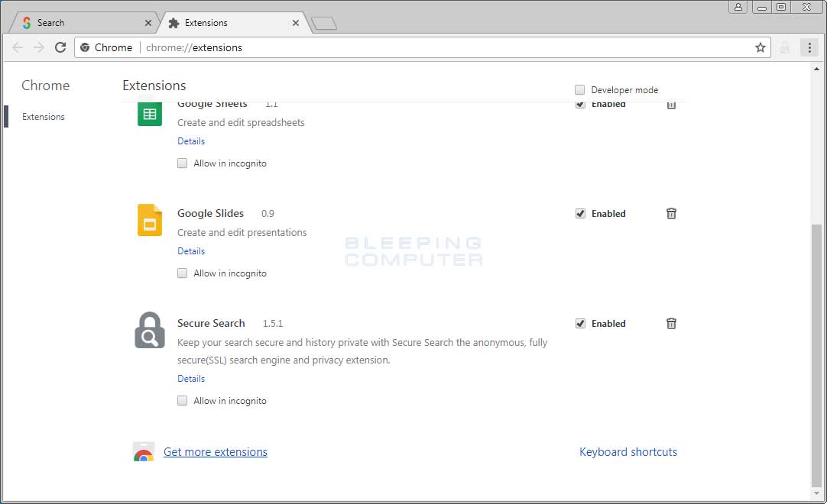Screen dimensions: 827x504
Task: Open Details for Google Slides
Action: (191, 251)
